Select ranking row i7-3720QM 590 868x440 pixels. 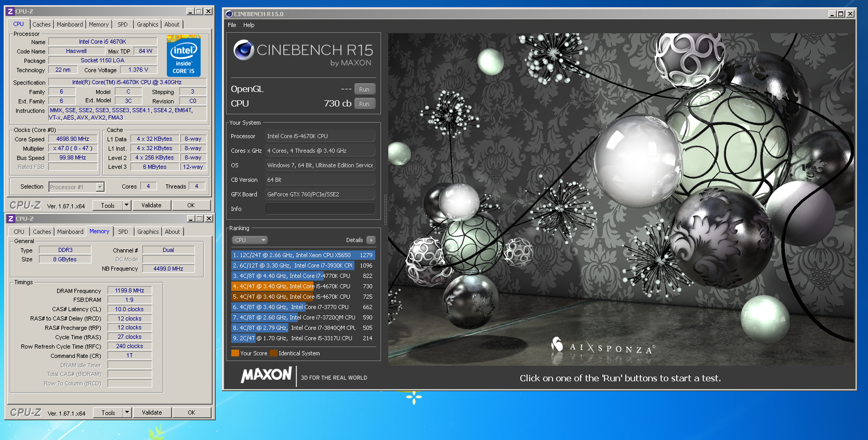[303, 317]
